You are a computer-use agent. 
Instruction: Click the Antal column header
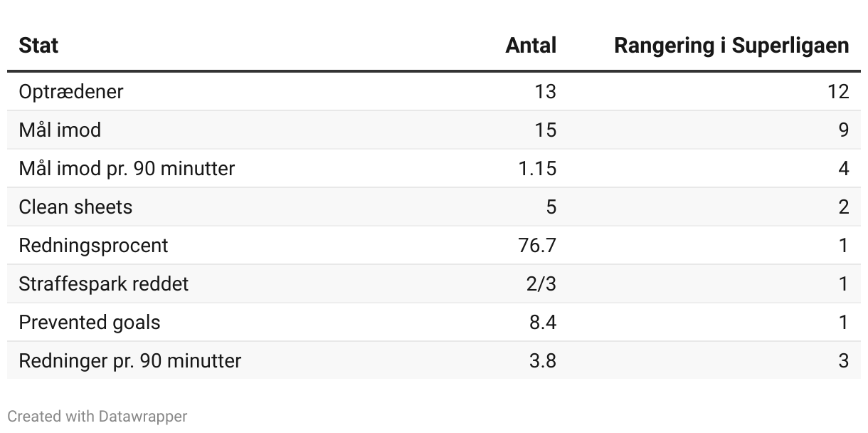[x=531, y=46]
